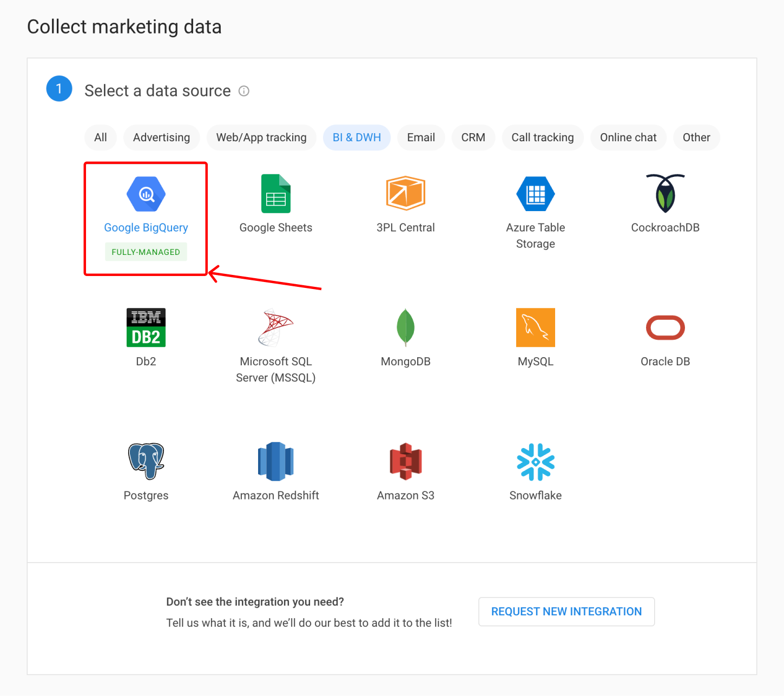Click the Oracle DB label
This screenshot has width=784, height=696.
click(x=666, y=362)
